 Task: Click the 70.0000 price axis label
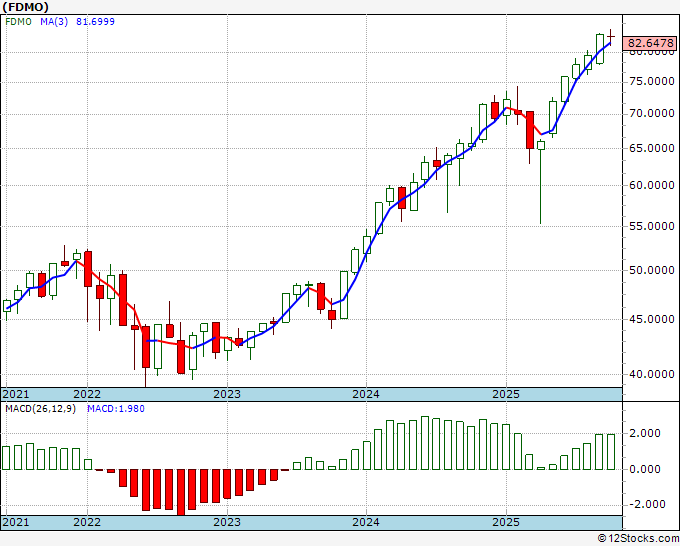(x=651, y=114)
